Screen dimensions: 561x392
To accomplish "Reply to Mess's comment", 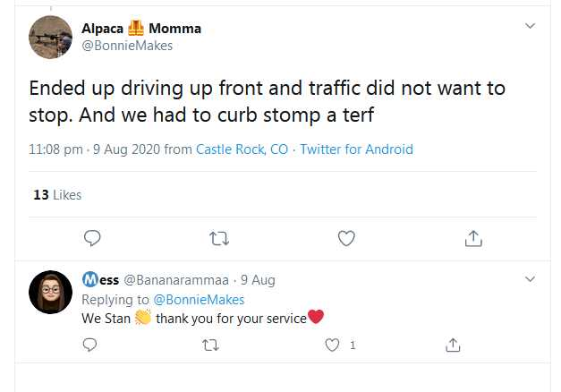I will (89, 345).
